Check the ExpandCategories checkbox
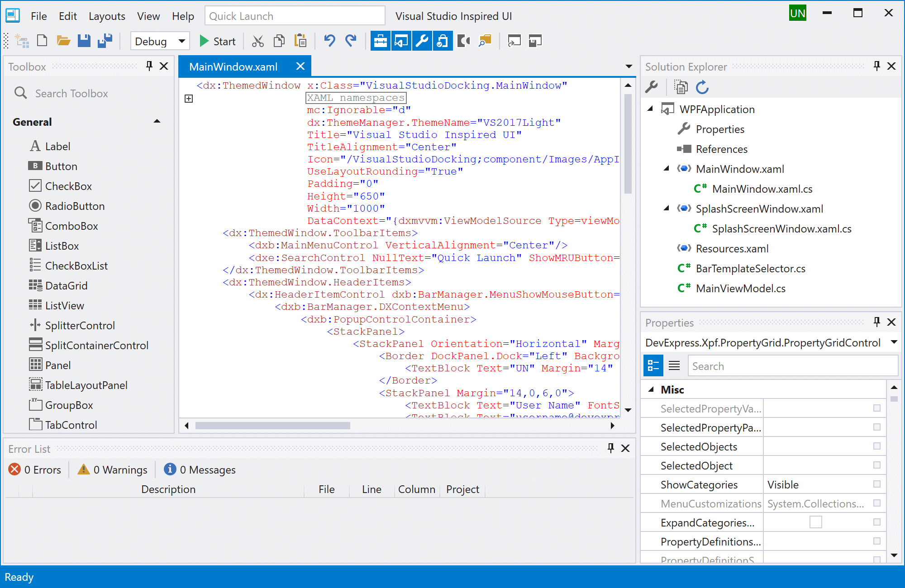The height and width of the screenshot is (588, 905). coord(815,522)
